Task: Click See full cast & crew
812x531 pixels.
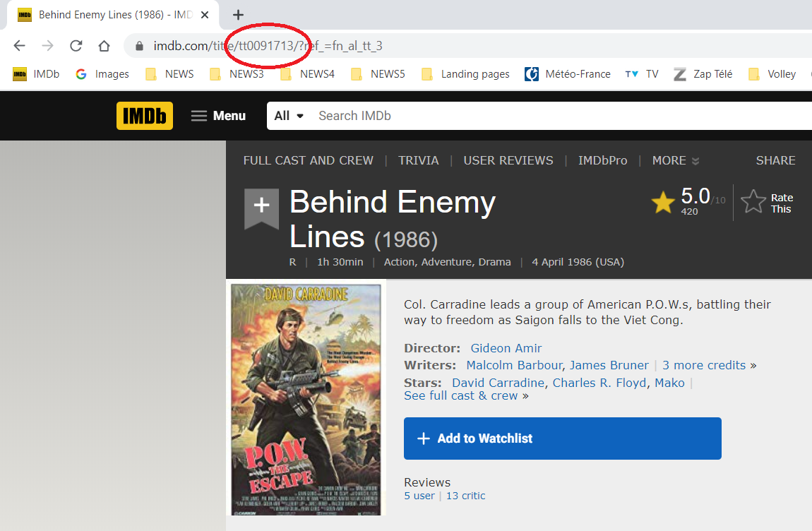Action: tap(461, 396)
